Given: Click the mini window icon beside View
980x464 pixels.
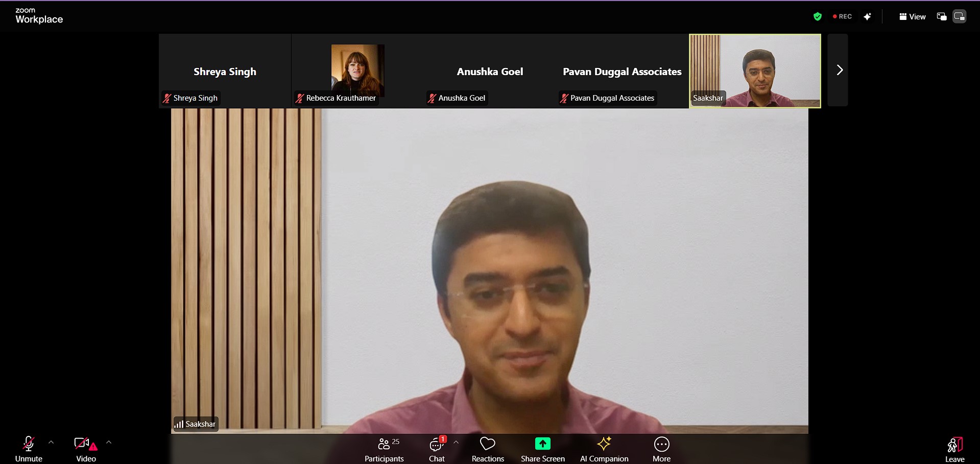Looking at the screenshot, I should tap(942, 16).
